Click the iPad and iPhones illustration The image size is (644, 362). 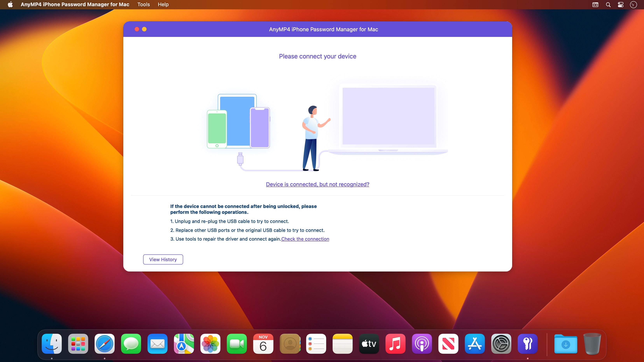239,121
